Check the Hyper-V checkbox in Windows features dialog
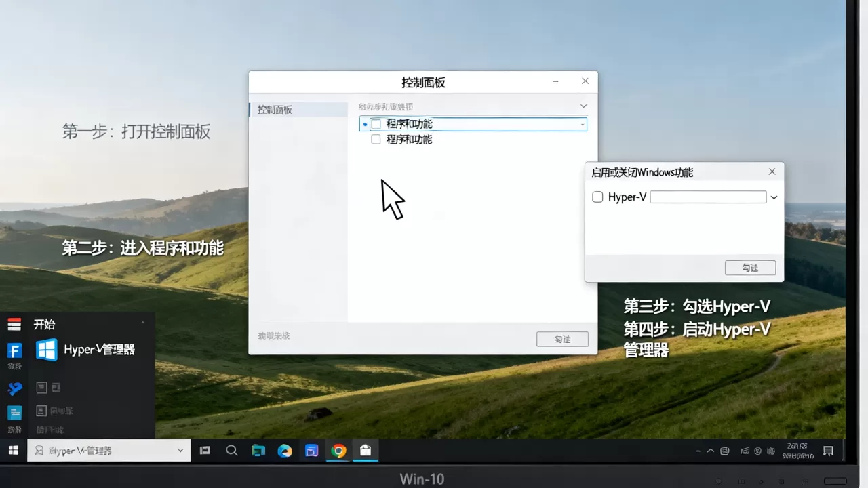Screen dimensions: 868x488 597,197
